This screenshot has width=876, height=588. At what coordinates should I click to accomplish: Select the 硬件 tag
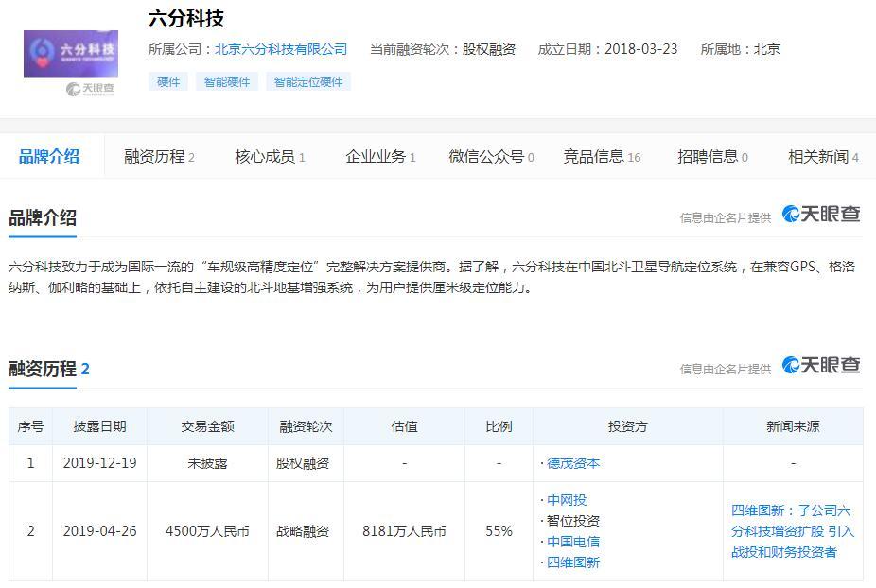point(168,82)
